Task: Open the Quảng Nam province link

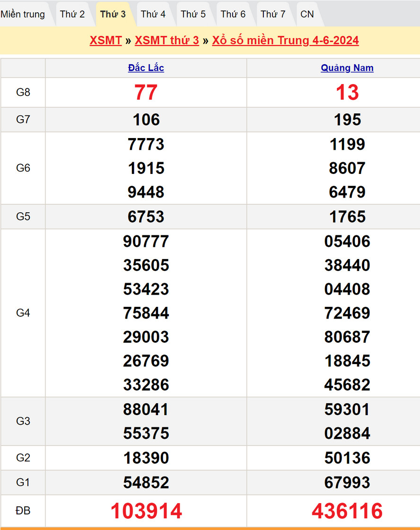Action: pyautogui.click(x=347, y=68)
